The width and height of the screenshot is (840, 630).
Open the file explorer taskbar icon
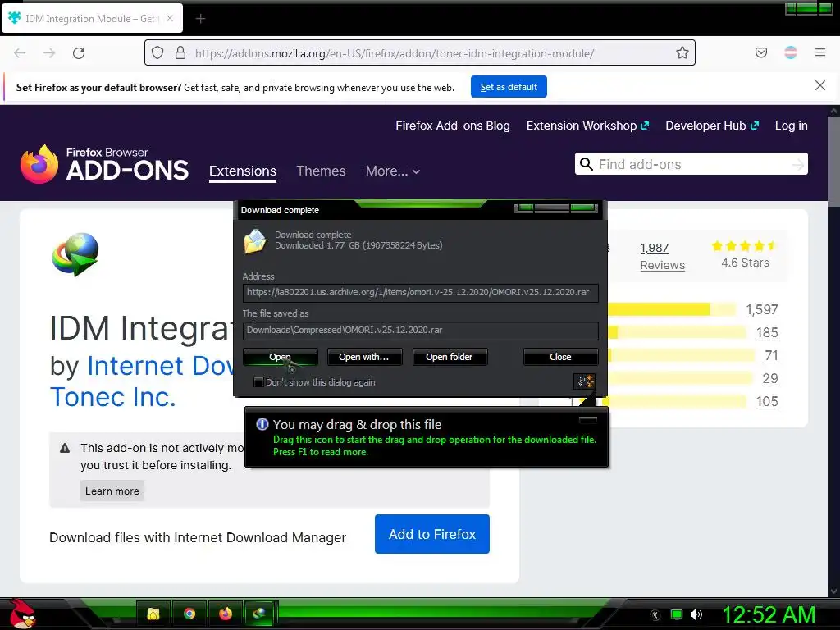[153, 614]
